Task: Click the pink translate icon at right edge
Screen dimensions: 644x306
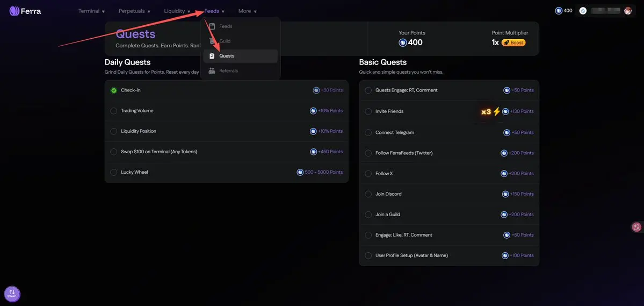Action: pos(637,227)
